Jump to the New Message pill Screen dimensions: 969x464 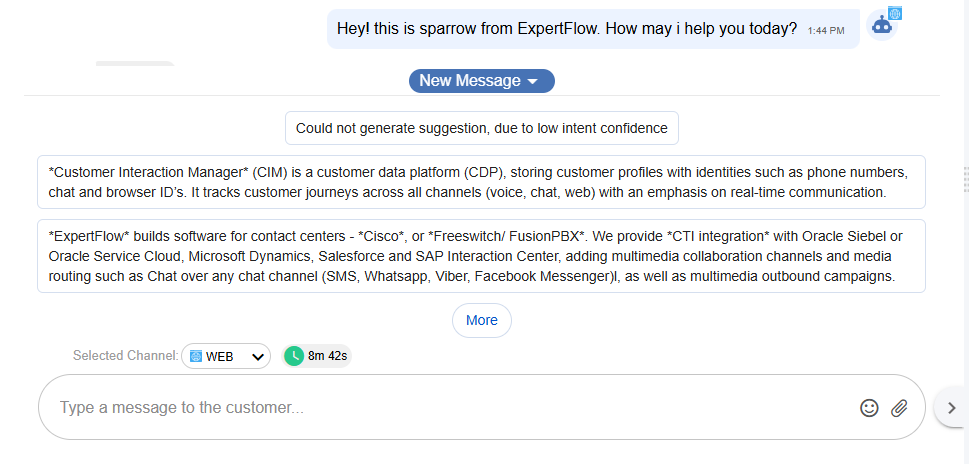[470, 81]
